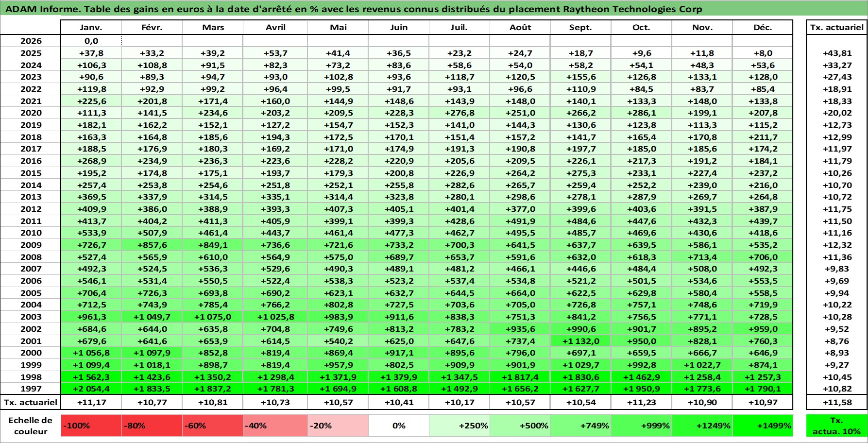
Task: Click the 'Oct.' column header
Action: pyautogui.click(x=642, y=27)
